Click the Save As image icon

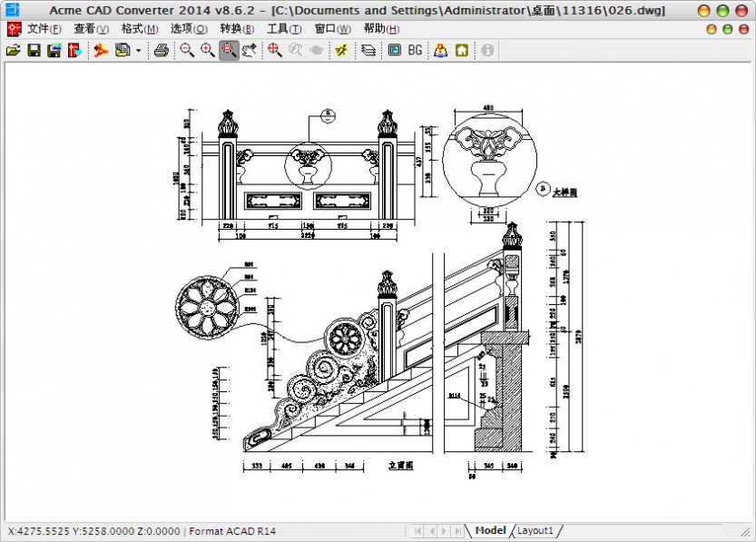click(x=54, y=50)
